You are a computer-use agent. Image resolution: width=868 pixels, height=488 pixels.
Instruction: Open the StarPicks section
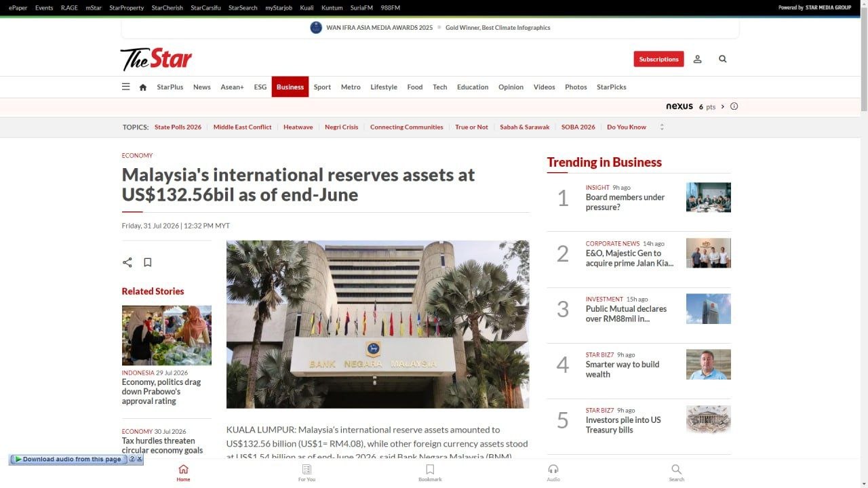pos(612,87)
